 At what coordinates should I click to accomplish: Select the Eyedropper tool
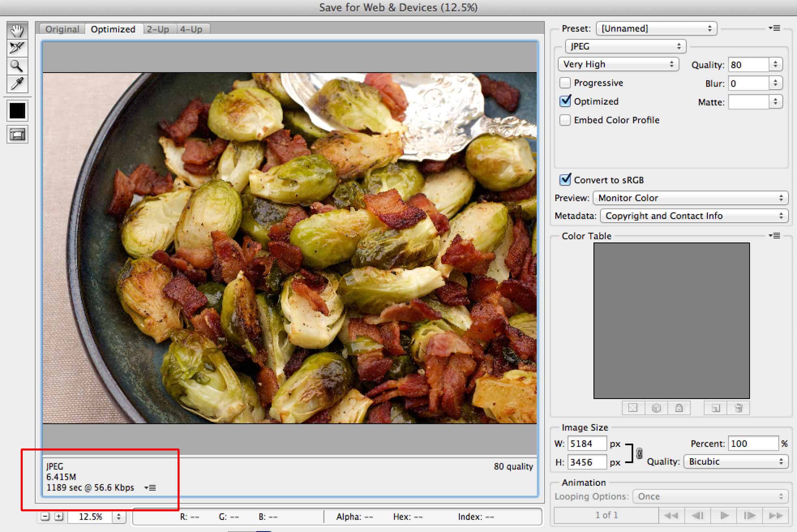point(17,84)
